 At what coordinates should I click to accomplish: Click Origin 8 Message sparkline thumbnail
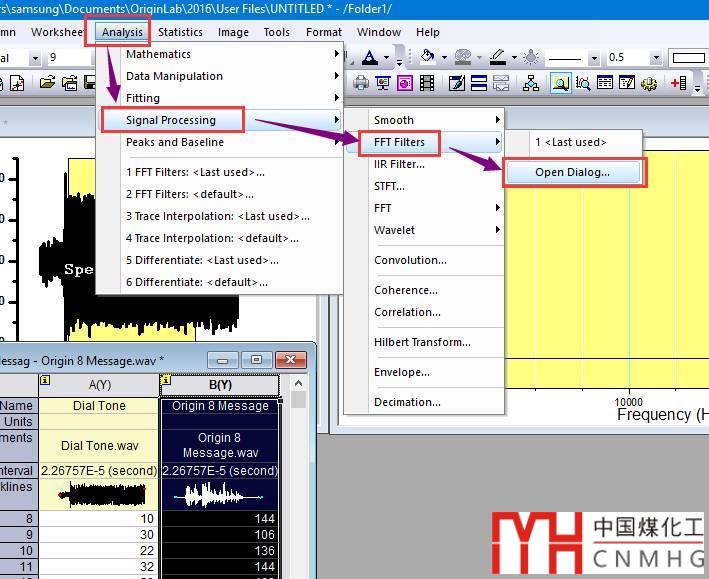[219, 495]
